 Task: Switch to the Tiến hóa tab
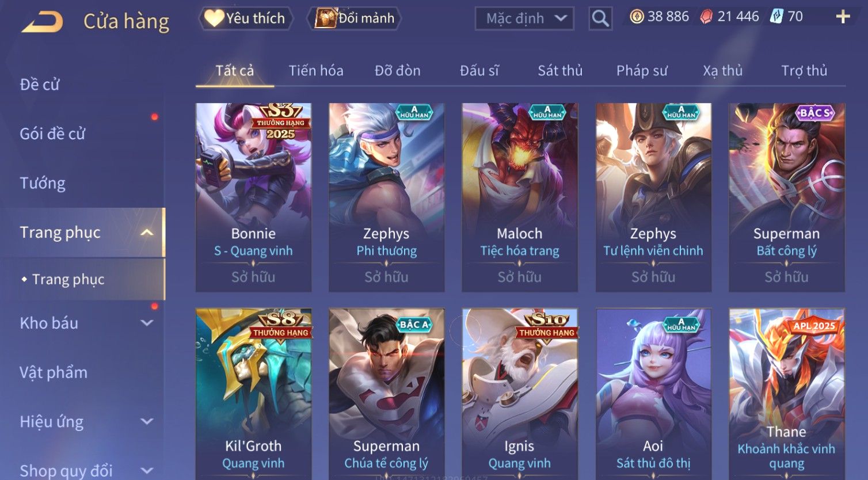click(x=316, y=71)
